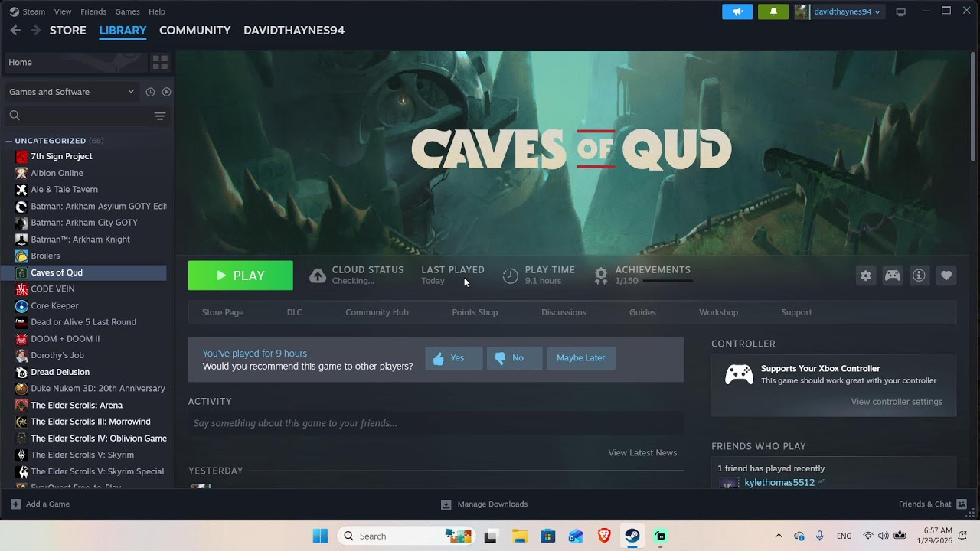Open controller layout icon for Caves of Qud

click(893, 275)
